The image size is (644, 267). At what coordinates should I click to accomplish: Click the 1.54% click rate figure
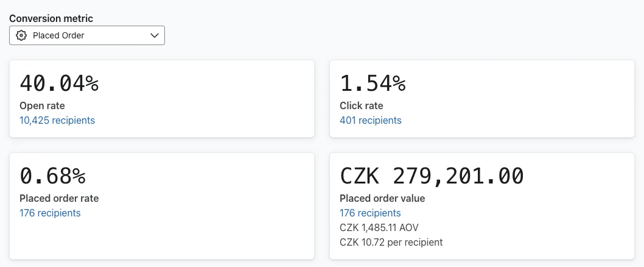pos(373,83)
